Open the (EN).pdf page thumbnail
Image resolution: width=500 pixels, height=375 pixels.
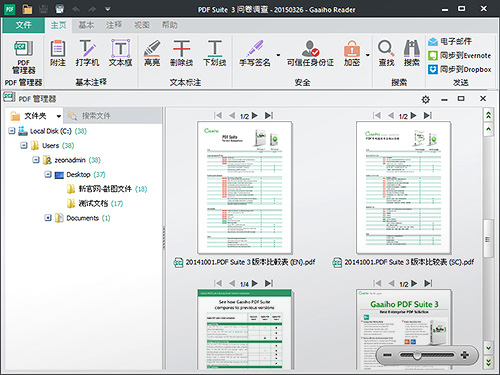point(245,188)
